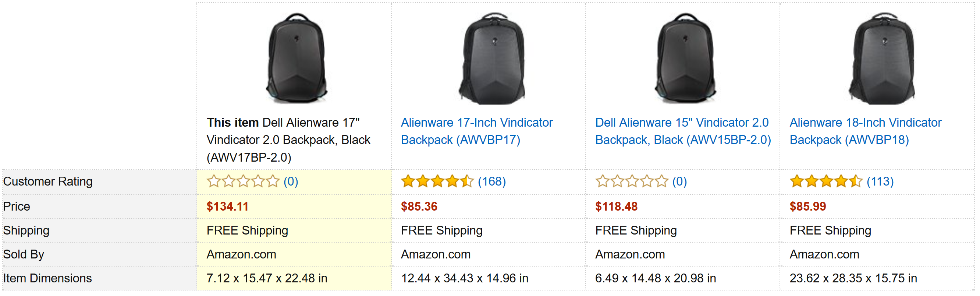Click the $118.48 price
The width and height of the screenshot is (980, 296).
coord(616,207)
